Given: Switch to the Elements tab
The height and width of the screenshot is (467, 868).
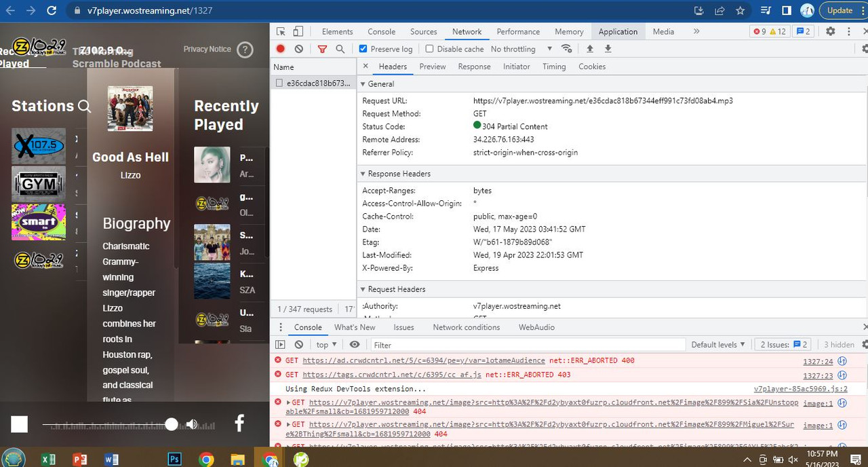Looking at the screenshot, I should (337, 31).
